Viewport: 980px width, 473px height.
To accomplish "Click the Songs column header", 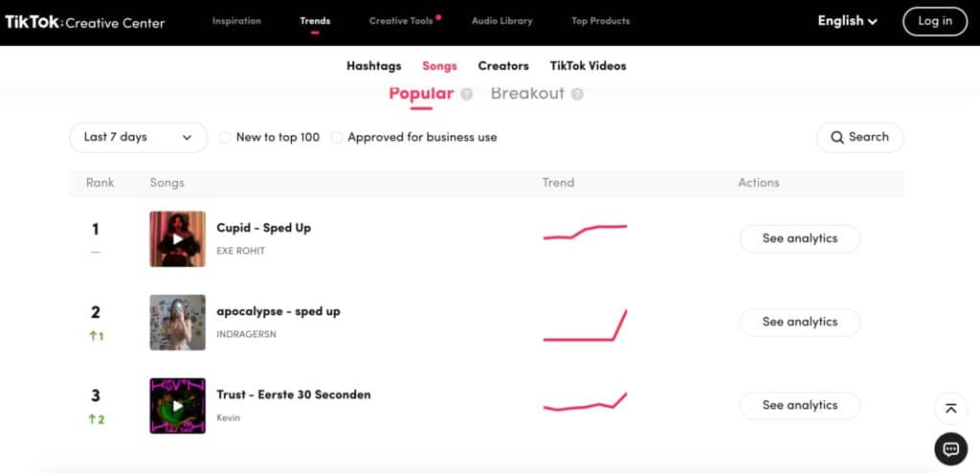I will (167, 183).
